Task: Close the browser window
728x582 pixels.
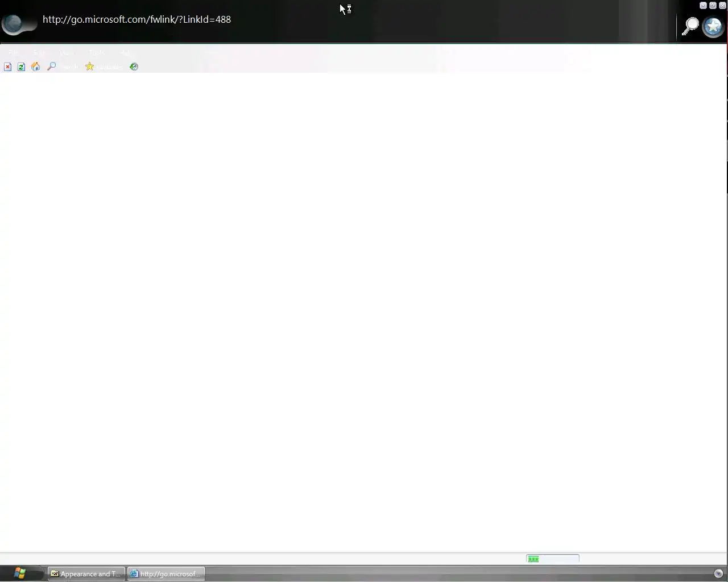Action: [x=722, y=6]
